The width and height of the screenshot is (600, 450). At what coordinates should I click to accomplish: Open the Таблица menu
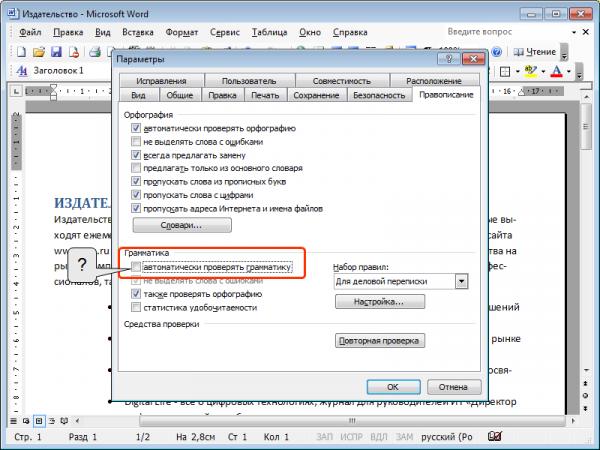pos(269,32)
